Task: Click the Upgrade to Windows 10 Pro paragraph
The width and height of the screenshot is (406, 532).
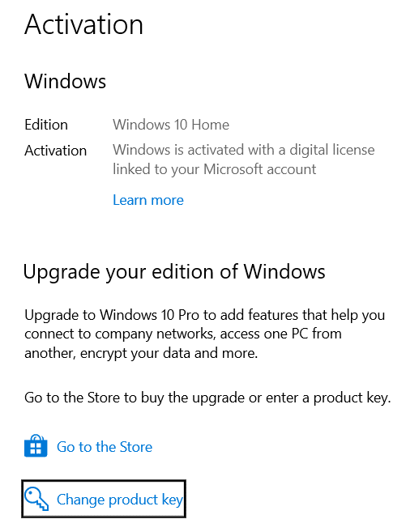Action: (x=205, y=334)
